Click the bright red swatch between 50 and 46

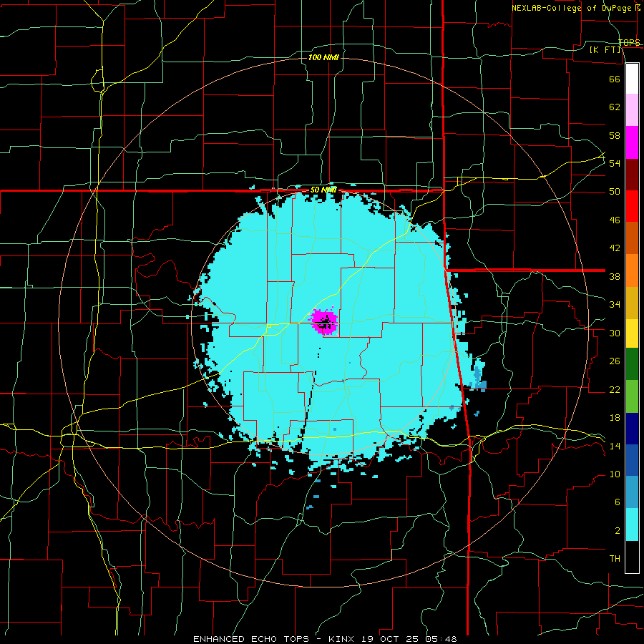632,207
